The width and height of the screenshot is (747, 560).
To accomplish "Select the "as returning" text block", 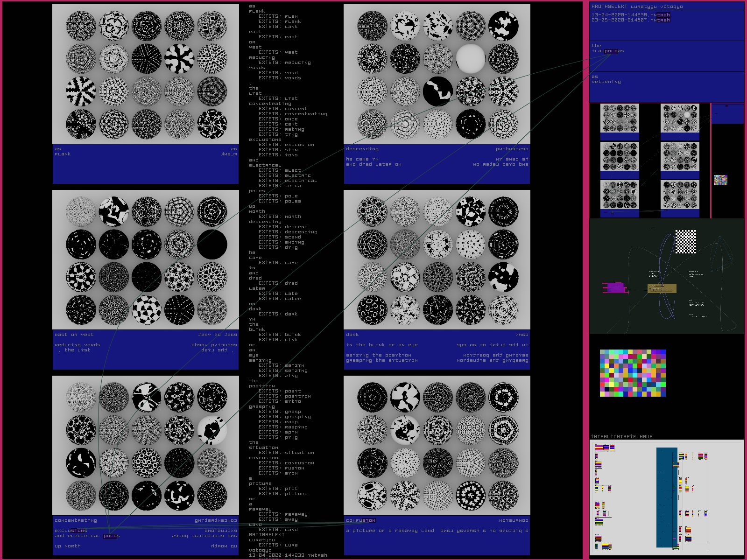I will pyautogui.click(x=606, y=79).
